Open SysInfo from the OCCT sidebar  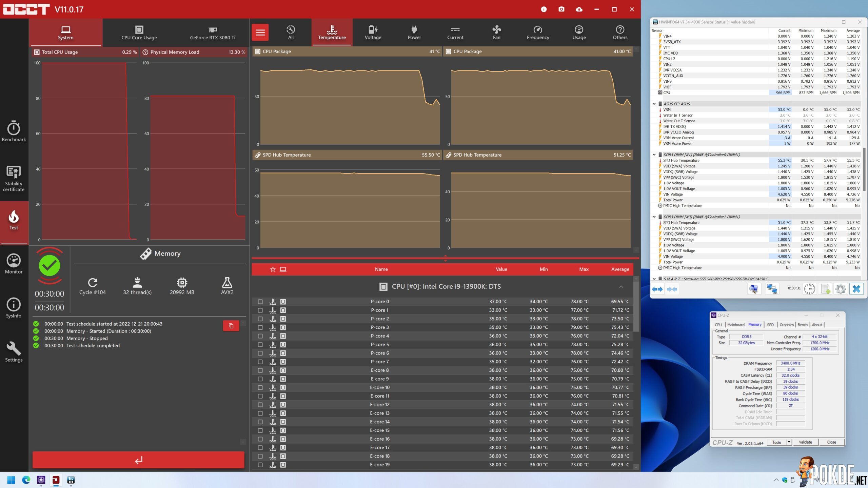click(x=14, y=308)
